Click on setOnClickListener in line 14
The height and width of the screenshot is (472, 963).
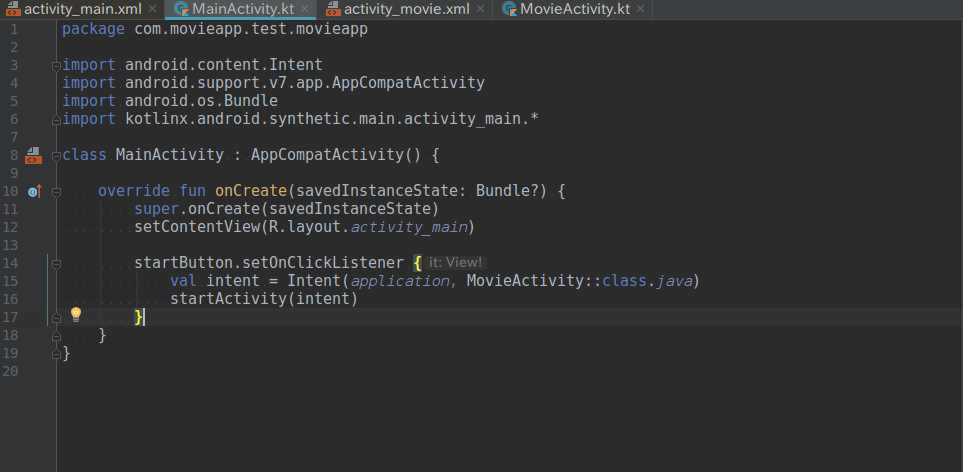(x=323, y=263)
